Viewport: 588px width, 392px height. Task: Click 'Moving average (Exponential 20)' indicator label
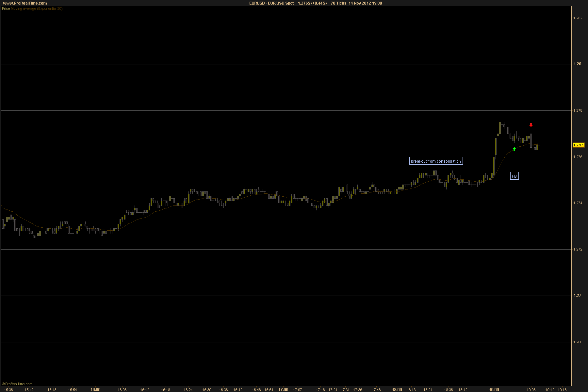pyautogui.click(x=37, y=8)
